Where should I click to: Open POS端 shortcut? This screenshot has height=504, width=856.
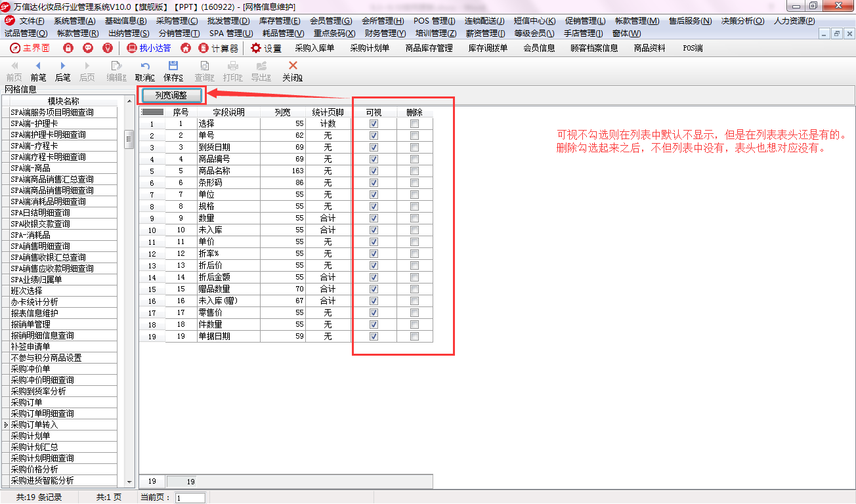tap(693, 48)
